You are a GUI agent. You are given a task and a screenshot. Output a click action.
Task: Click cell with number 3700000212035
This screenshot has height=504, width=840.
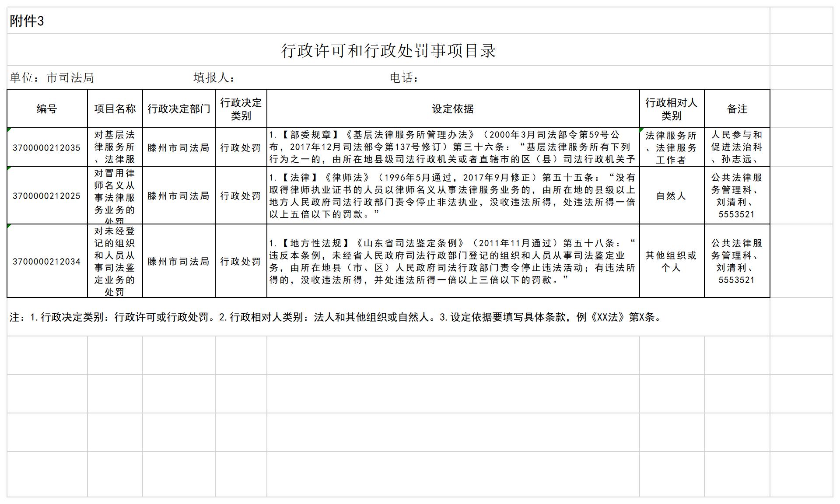coord(47,147)
